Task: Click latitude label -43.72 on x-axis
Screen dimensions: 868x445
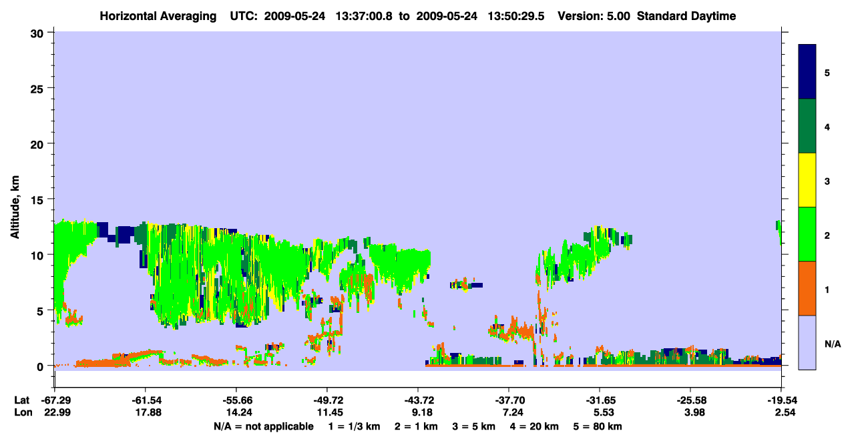Action: tap(418, 400)
